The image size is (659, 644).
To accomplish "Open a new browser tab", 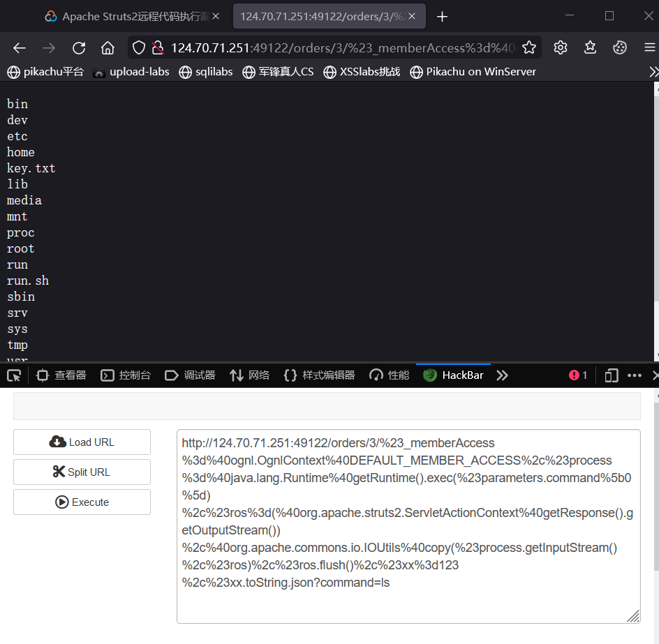I will [442, 16].
